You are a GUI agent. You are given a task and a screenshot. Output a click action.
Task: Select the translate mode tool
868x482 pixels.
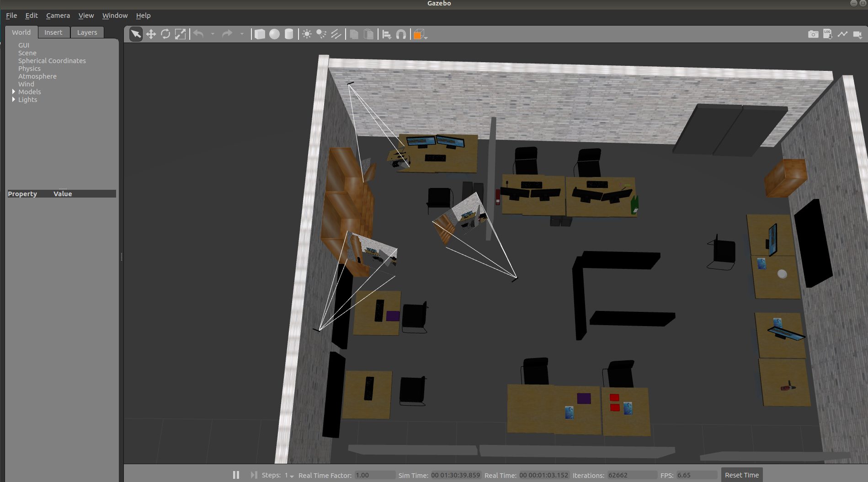tap(151, 34)
